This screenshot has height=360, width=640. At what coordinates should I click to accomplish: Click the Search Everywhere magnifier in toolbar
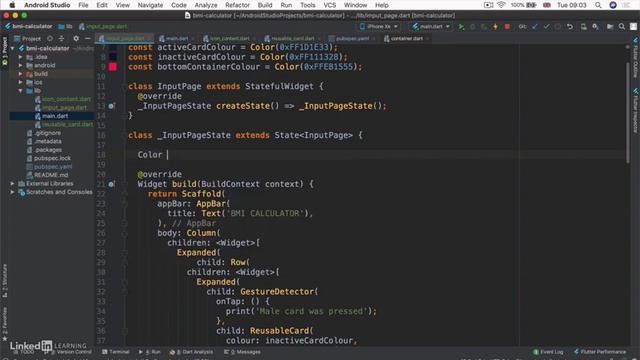pos(622,27)
